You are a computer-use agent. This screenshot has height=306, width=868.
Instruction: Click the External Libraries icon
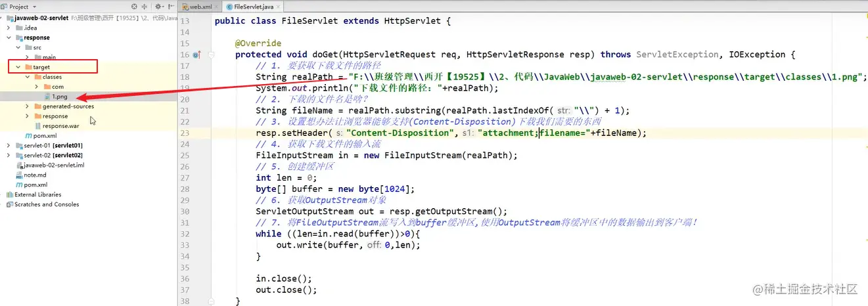coord(9,194)
